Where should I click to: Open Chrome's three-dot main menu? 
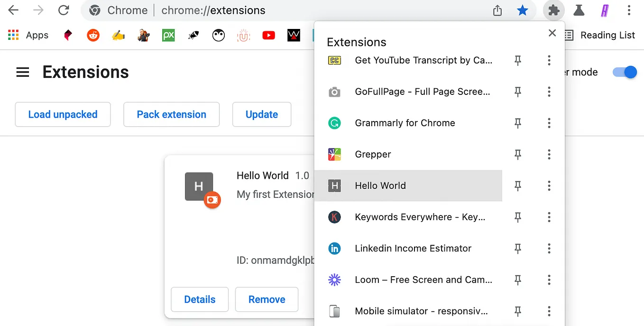pos(629,10)
